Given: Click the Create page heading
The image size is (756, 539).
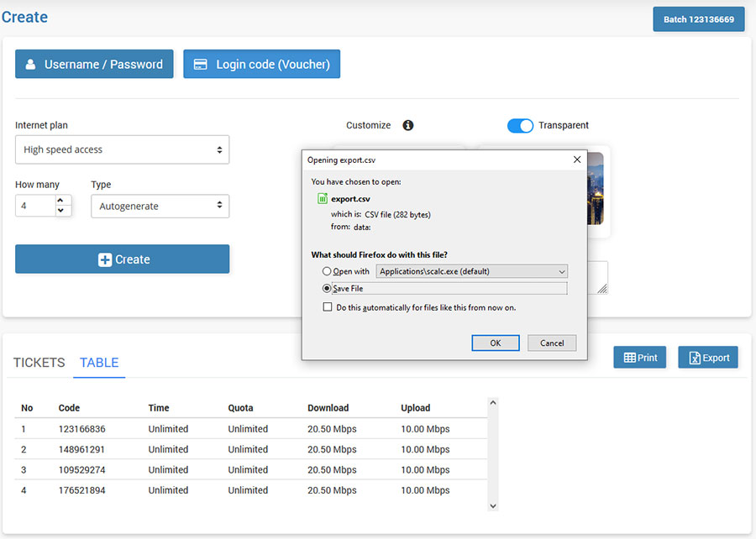Looking at the screenshot, I should pyautogui.click(x=24, y=18).
